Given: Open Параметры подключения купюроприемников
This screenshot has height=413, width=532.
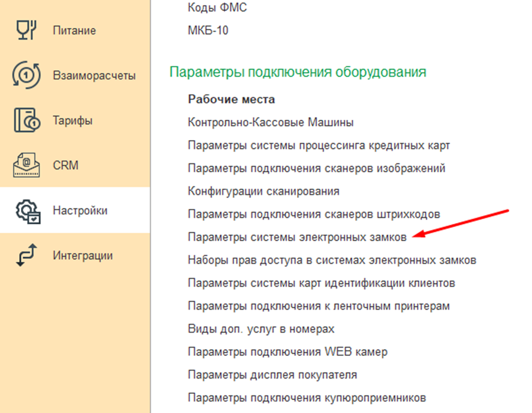Looking at the screenshot, I should tap(307, 397).
